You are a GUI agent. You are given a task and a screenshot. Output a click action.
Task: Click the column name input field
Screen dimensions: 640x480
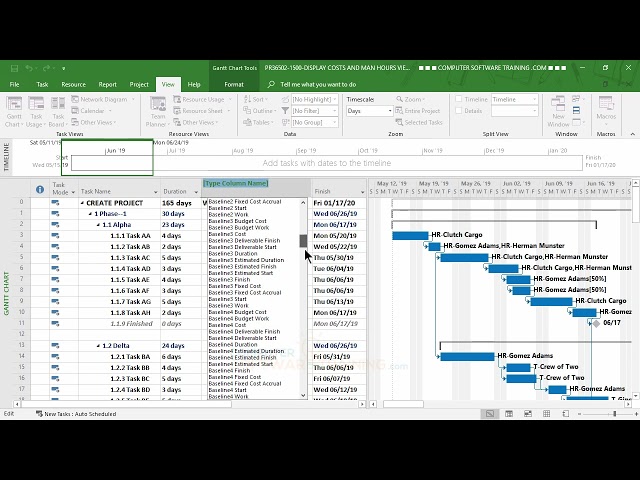tap(256, 184)
